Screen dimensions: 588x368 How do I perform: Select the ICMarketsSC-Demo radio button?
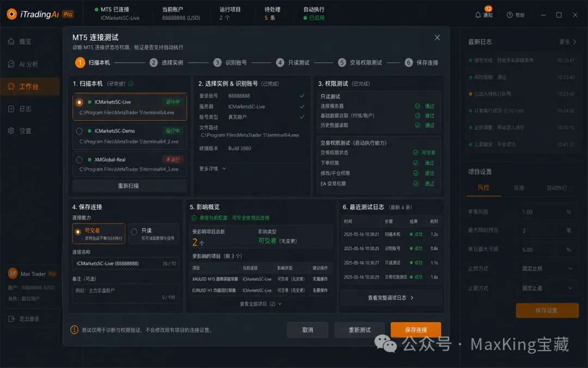tap(79, 131)
